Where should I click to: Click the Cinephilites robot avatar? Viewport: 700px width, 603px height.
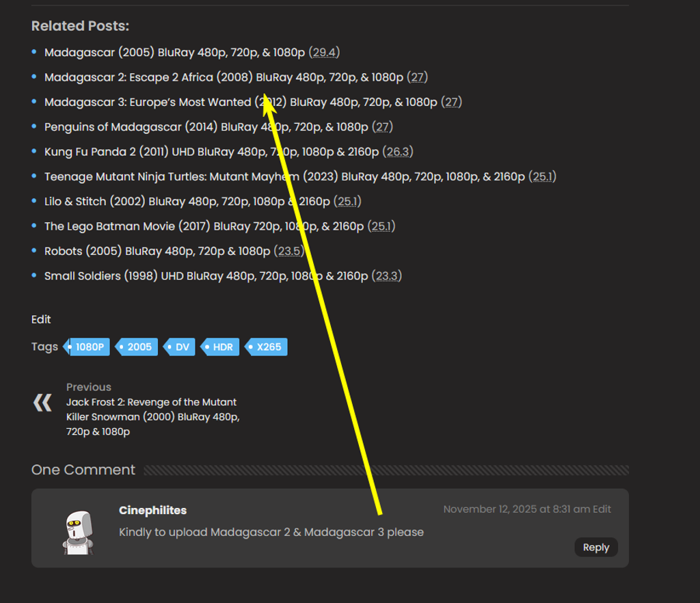[79, 533]
